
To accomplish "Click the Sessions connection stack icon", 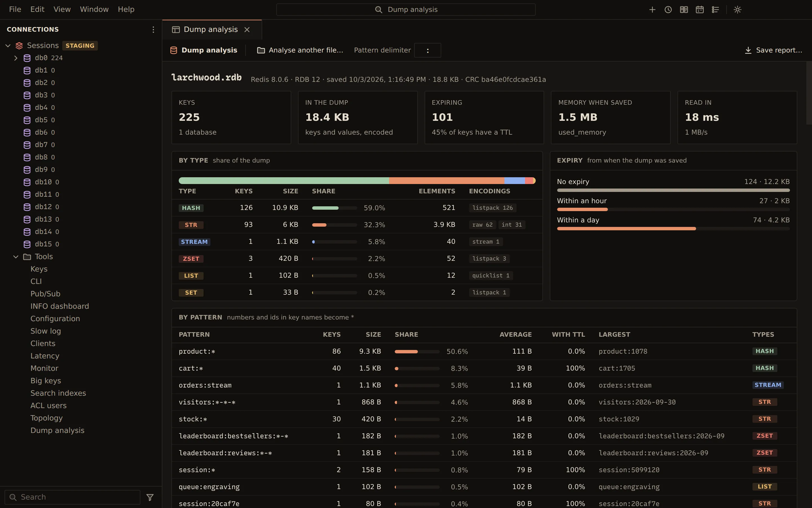I will point(19,46).
